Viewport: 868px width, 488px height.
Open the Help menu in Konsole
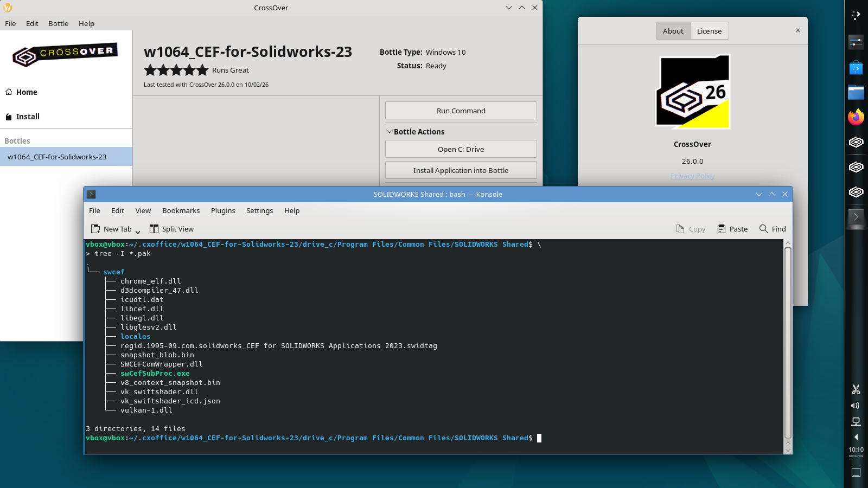pos(292,210)
